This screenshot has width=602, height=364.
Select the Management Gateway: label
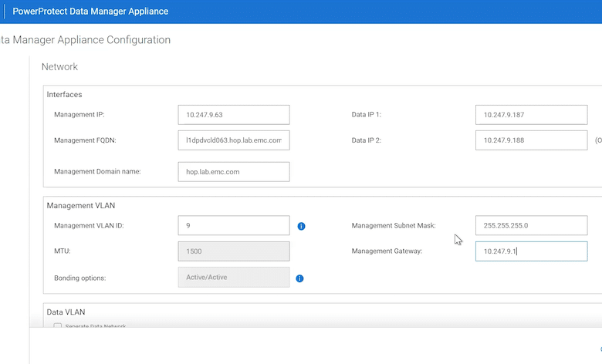[x=387, y=251]
